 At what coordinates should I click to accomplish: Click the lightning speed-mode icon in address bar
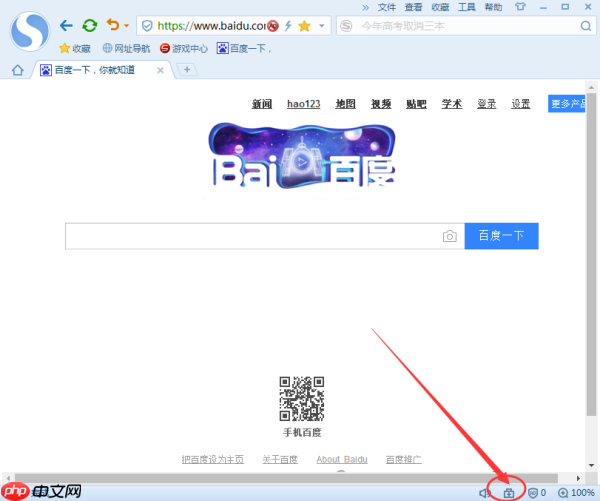pos(288,26)
